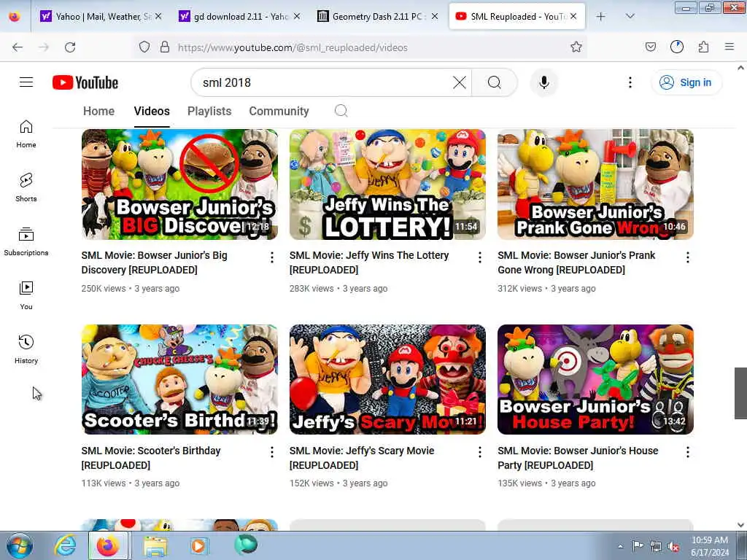
Task: Show hidden tray icons arrow
Action: tap(620, 547)
